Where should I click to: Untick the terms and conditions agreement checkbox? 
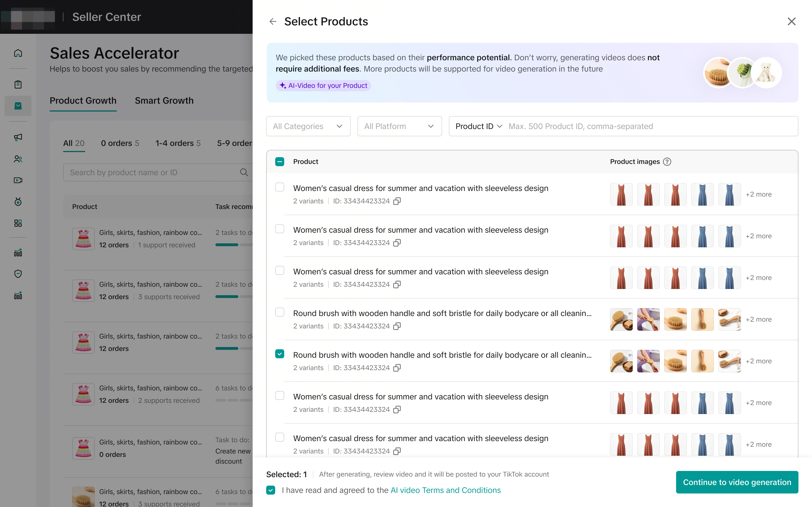[x=271, y=490]
